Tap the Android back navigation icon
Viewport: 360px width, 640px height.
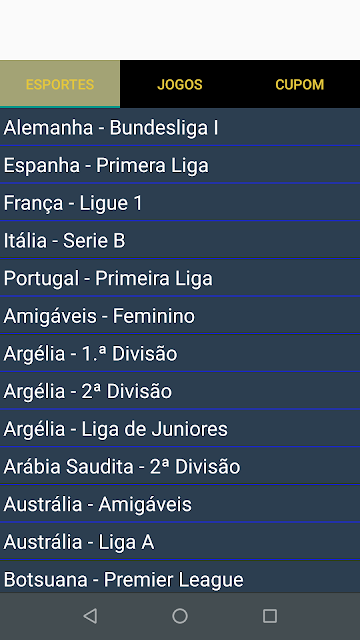90,616
